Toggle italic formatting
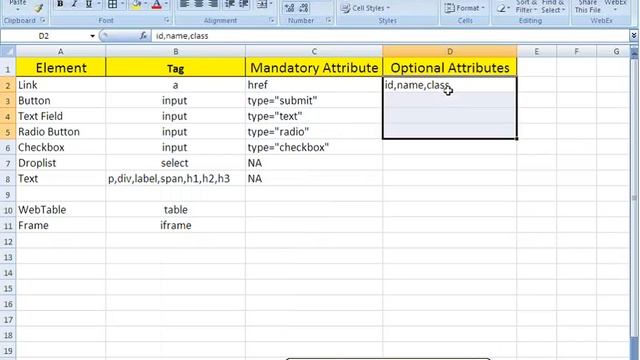 (x=74, y=4)
